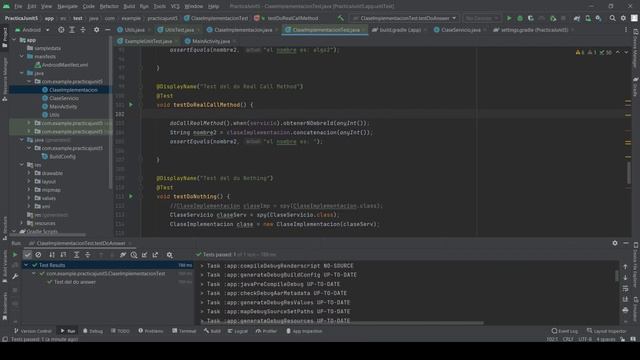The height and width of the screenshot is (360, 640).
Task: Expand the drawable folder
Action: [29, 173]
